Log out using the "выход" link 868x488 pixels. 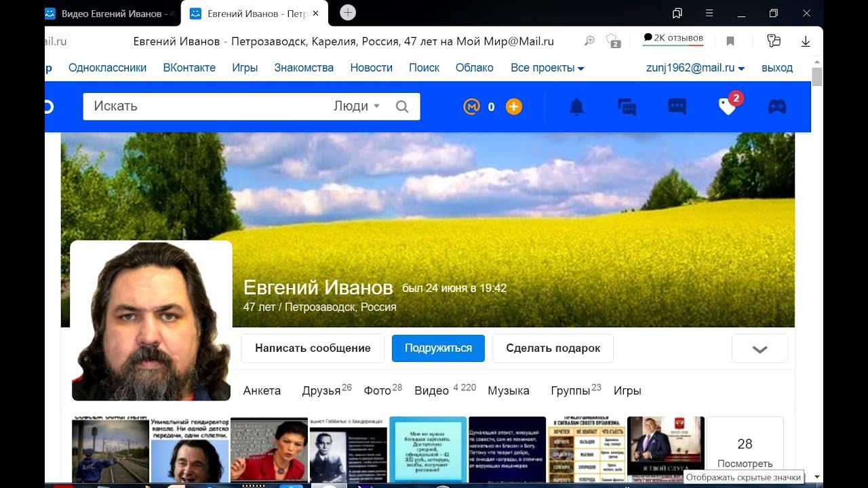pyautogui.click(x=777, y=68)
